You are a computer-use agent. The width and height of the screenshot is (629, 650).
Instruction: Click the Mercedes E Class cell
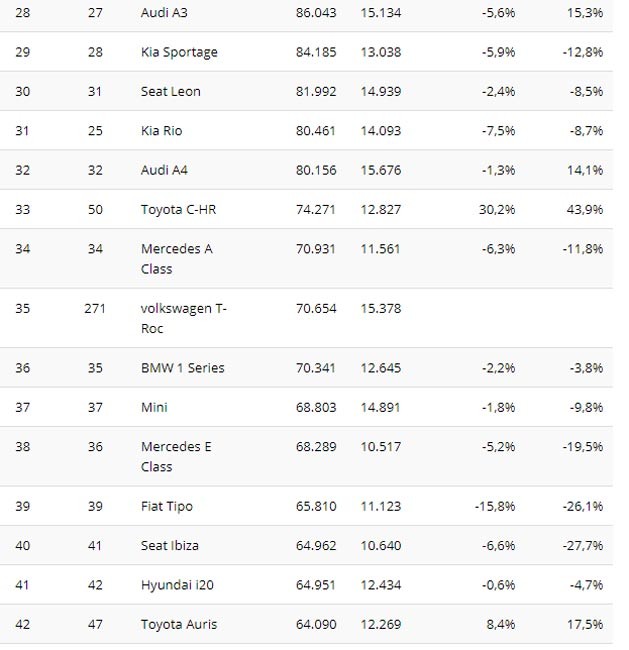click(x=177, y=456)
